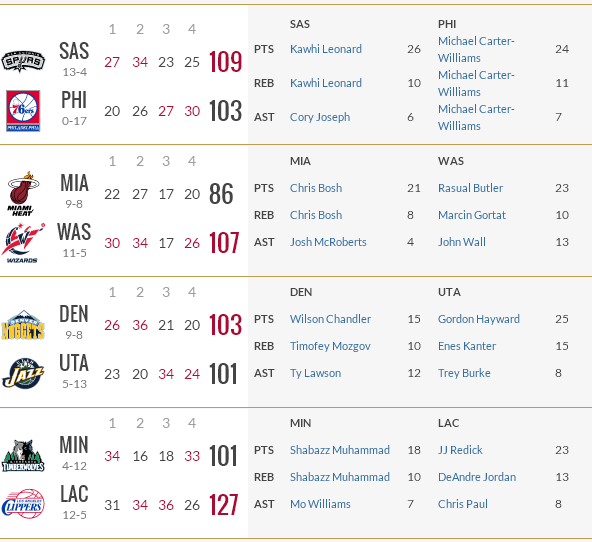The width and height of the screenshot is (592, 542).
Task: View John Wall's player page
Action: click(x=462, y=242)
